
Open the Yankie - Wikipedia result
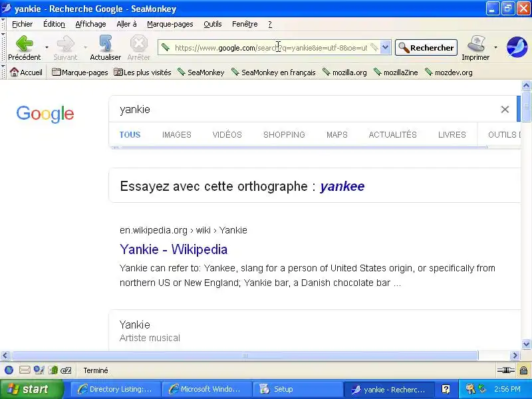174,249
